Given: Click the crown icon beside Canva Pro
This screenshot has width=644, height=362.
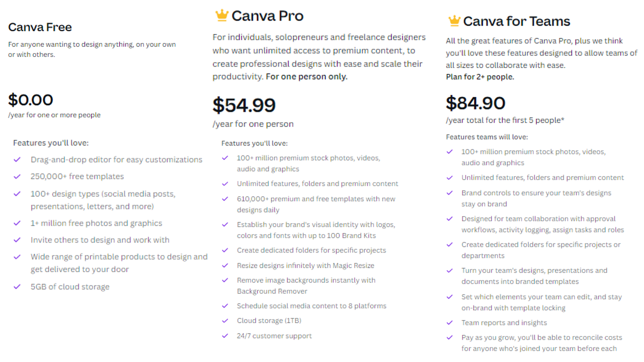Looking at the screenshot, I should (x=221, y=16).
